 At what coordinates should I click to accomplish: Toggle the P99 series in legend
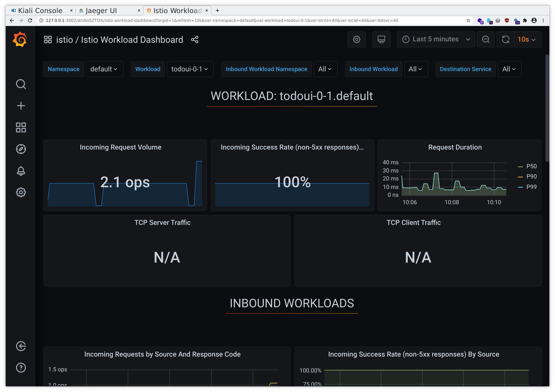coord(531,187)
